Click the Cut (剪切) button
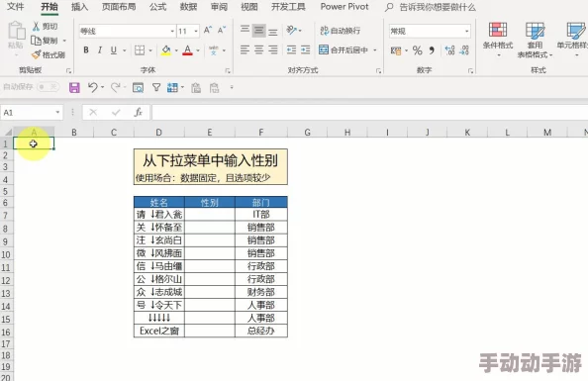Screen dimensions: 588x381 click(45, 26)
